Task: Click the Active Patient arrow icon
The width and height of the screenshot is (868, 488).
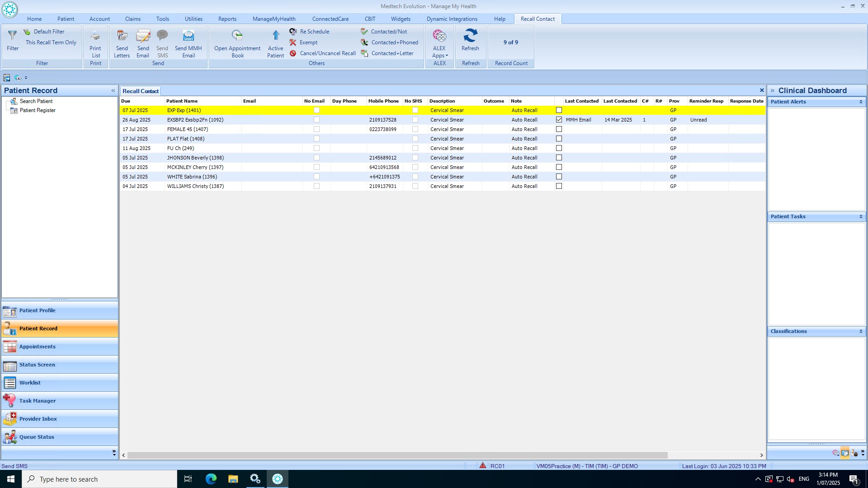Action: (275, 36)
